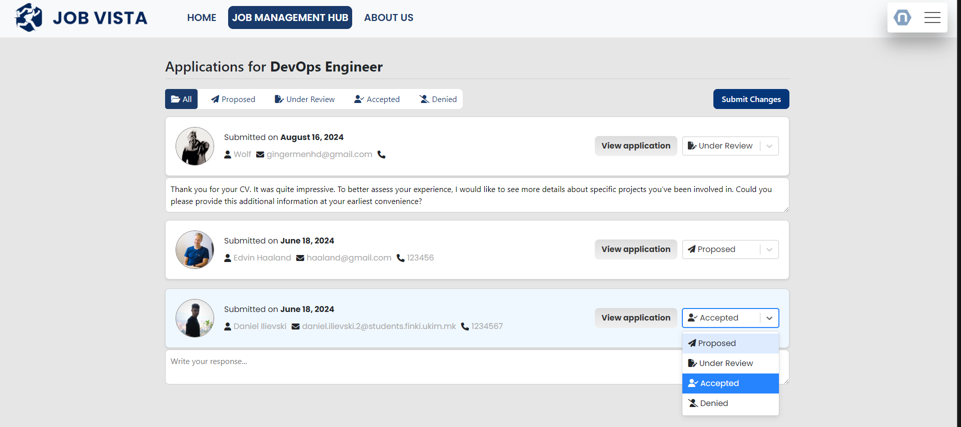Click the user profile avatar icon in header

click(902, 17)
